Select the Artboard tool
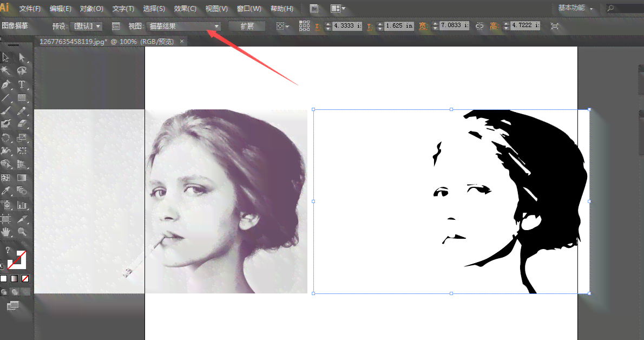 (x=6, y=219)
